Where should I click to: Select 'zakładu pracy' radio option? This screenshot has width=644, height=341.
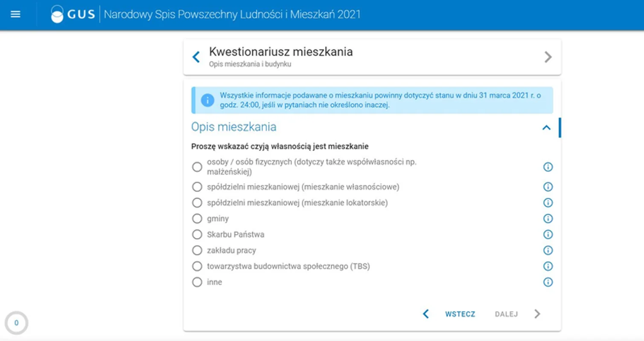click(197, 250)
